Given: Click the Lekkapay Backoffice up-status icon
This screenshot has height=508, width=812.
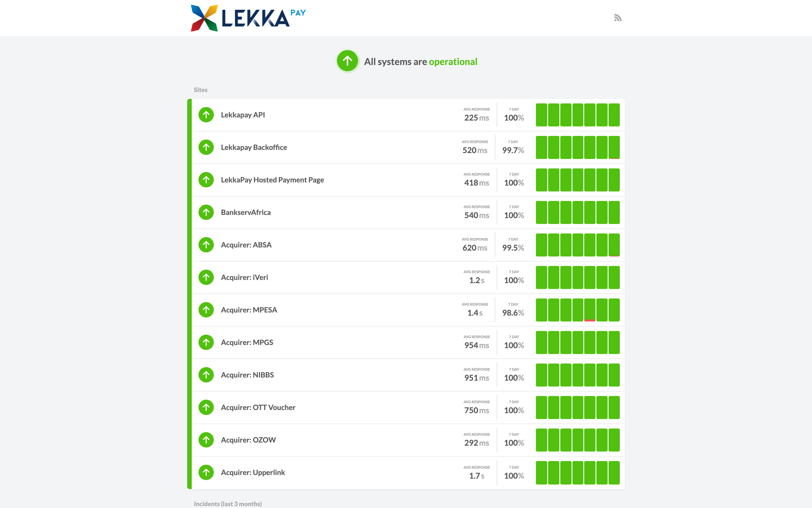Looking at the screenshot, I should [x=206, y=147].
